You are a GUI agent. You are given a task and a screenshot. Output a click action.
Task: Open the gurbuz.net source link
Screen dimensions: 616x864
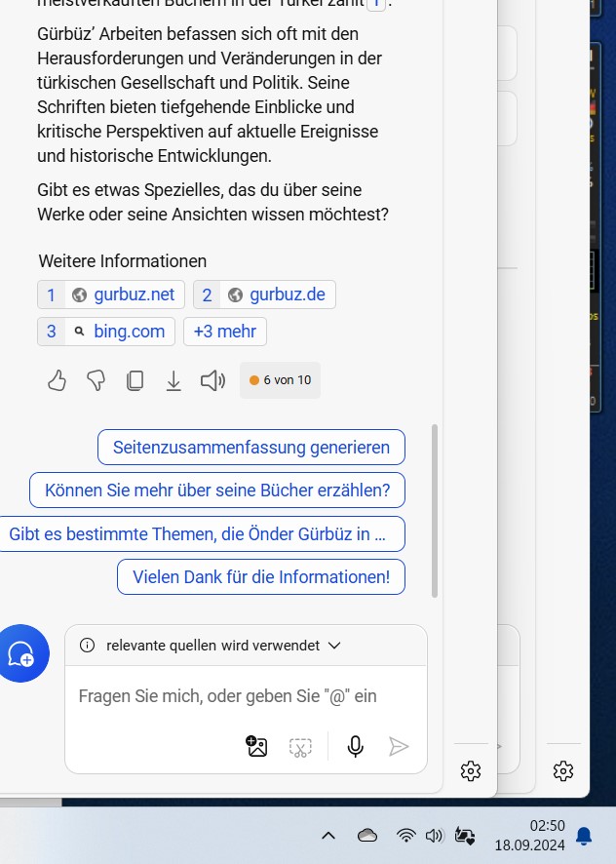point(111,295)
